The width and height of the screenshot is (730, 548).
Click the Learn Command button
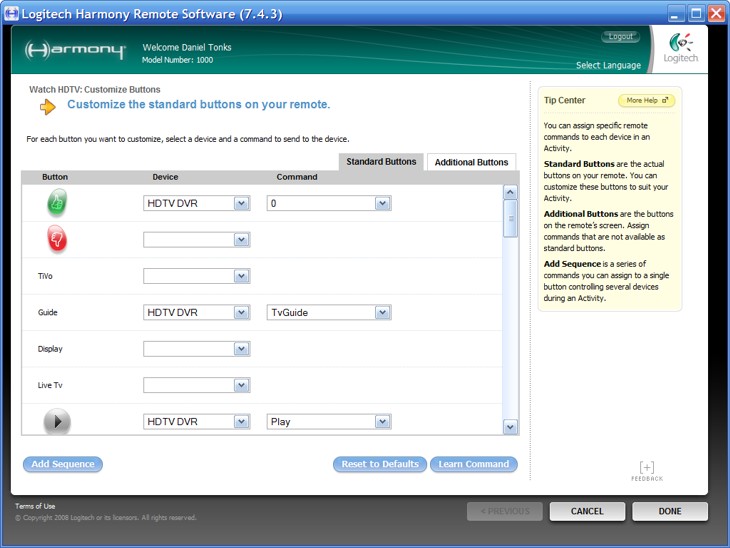tap(473, 464)
